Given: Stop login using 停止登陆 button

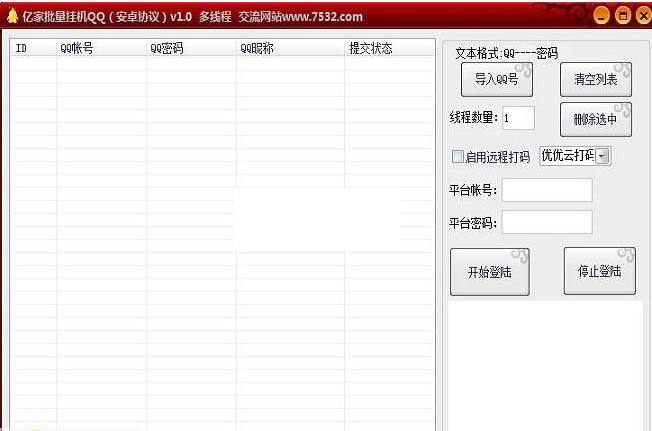Looking at the screenshot, I should coord(599,272).
